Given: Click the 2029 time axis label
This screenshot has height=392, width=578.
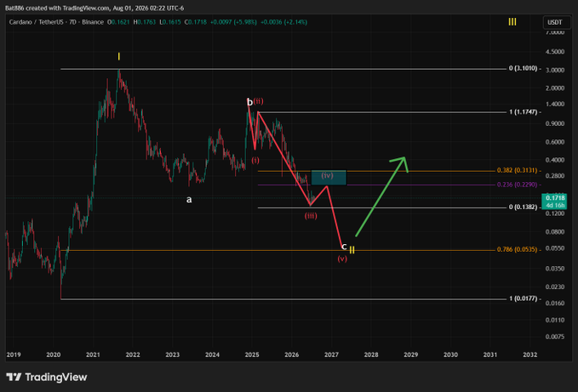Looking at the screenshot, I should point(411,355).
